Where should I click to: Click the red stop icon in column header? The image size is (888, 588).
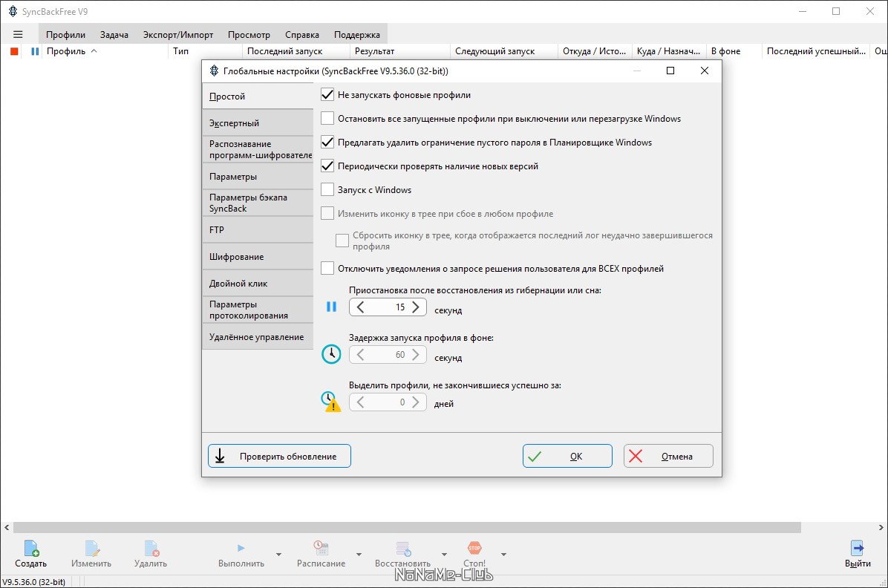click(x=15, y=51)
